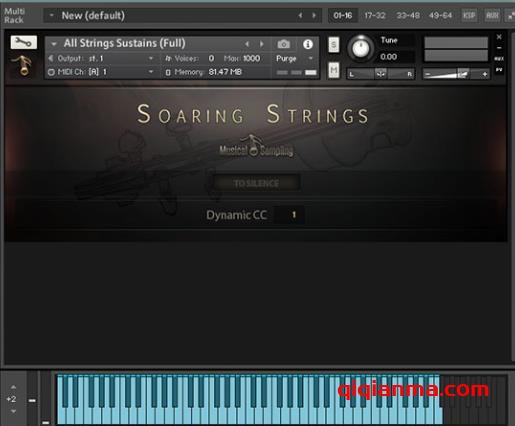
Task: Go to next instrument preset arrow
Action: coord(262,44)
